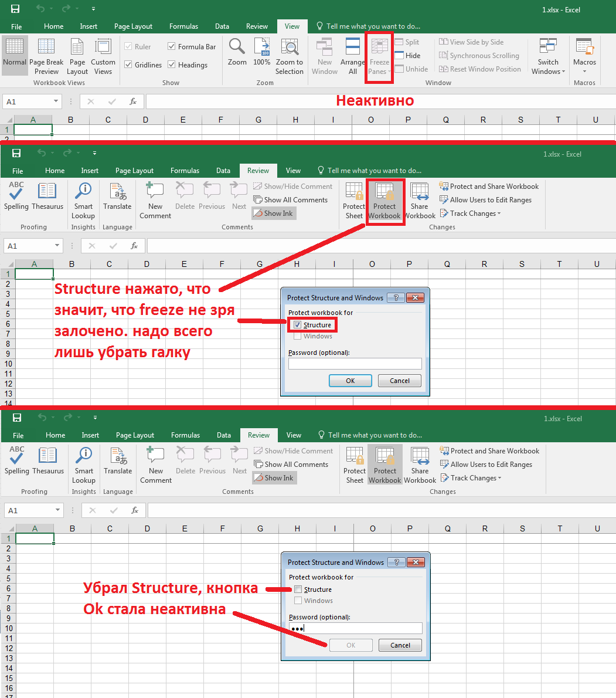Screen dimensions: 616x698
Task: Click the password field with dots in bottom dialog
Action: [355, 628]
